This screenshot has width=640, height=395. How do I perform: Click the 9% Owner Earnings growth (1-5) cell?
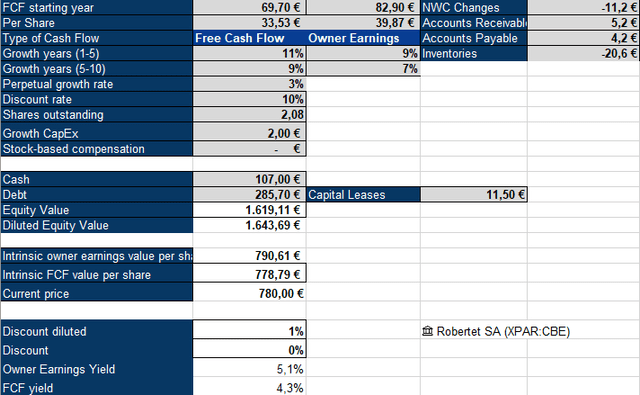coord(363,53)
